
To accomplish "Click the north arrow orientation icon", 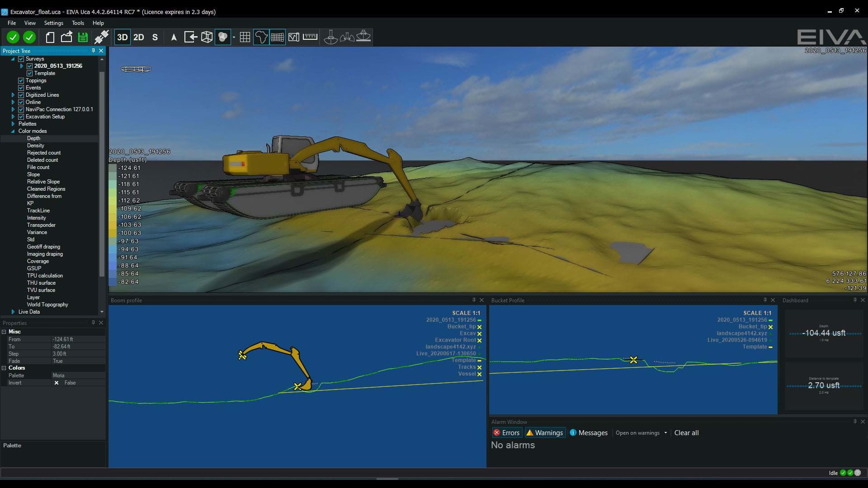I will click(x=174, y=37).
